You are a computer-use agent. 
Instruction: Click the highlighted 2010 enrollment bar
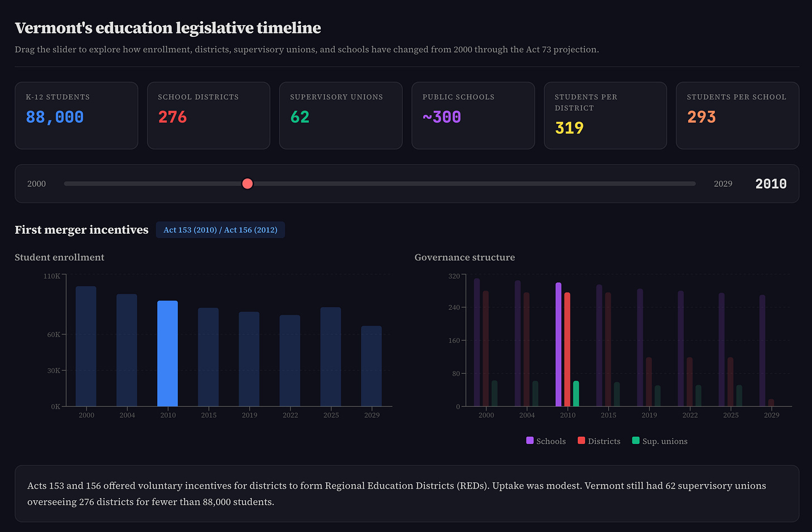[x=168, y=354]
